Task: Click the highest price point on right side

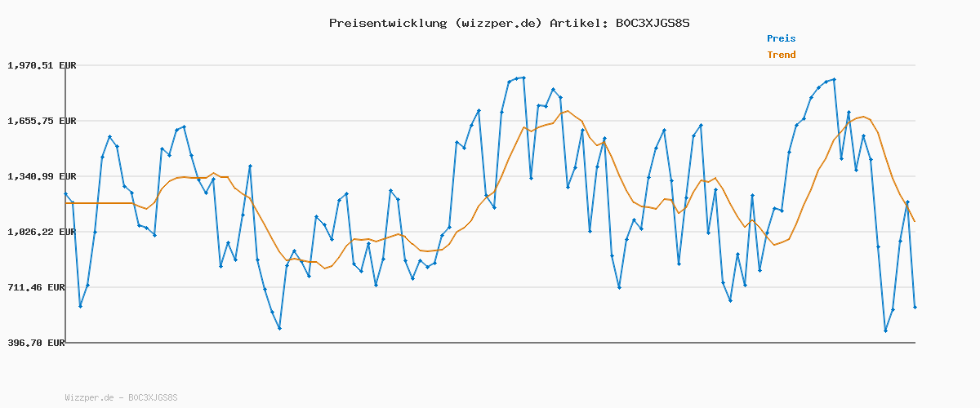Action: click(x=834, y=79)
